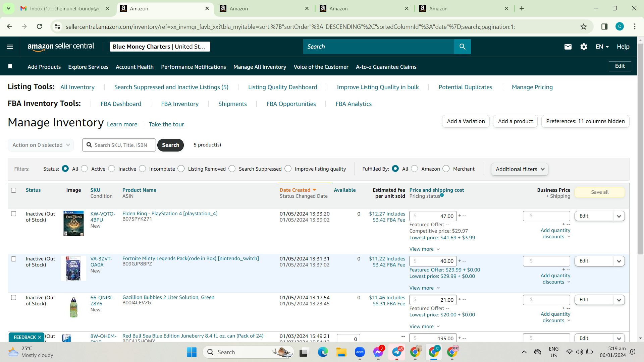644x362 pixels.
Task: Click the Elden Ring product thumbnail
Action: point(73,223)
